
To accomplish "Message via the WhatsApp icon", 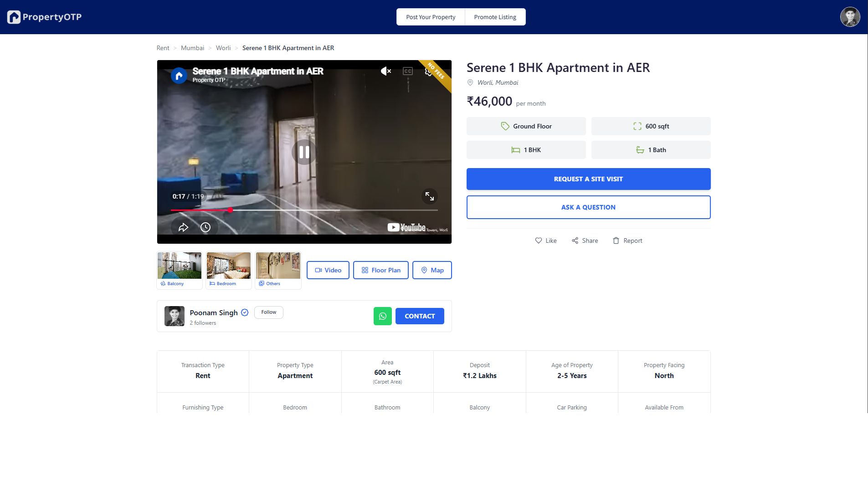I will coord(383,316).
